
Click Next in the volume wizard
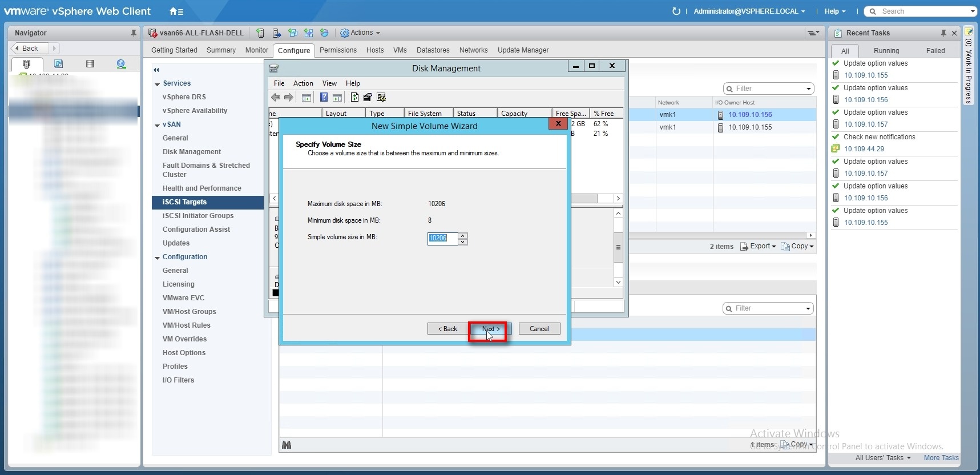[490, 329]
